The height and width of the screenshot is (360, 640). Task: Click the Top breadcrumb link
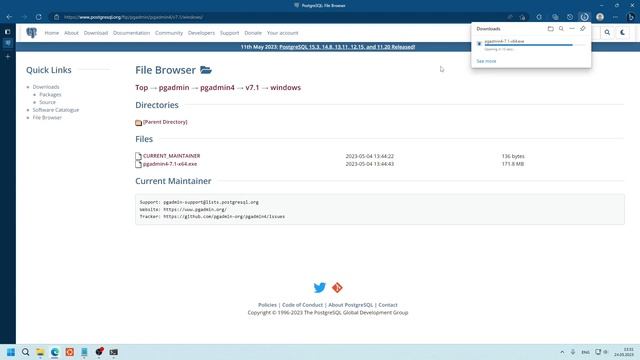142,87
